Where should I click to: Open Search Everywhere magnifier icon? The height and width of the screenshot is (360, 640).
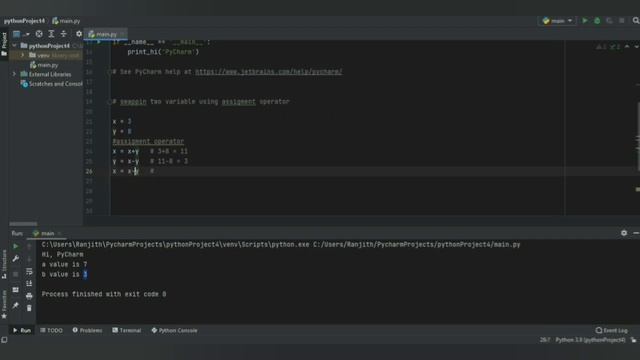coord(636,20)
